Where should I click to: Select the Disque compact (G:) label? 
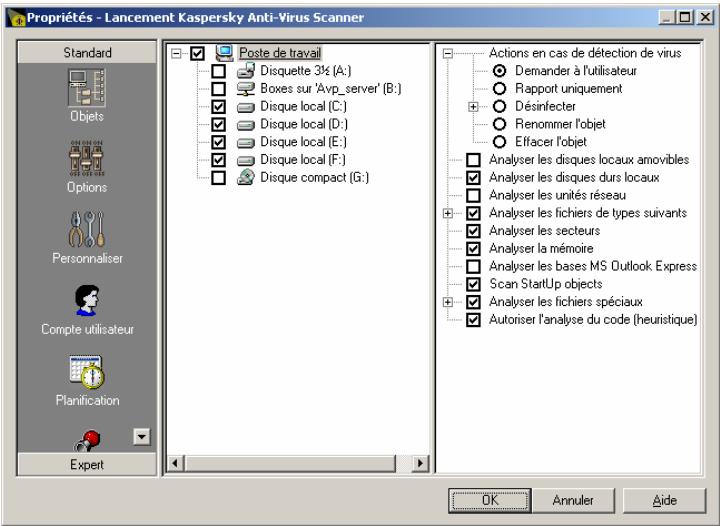[315, 178]
